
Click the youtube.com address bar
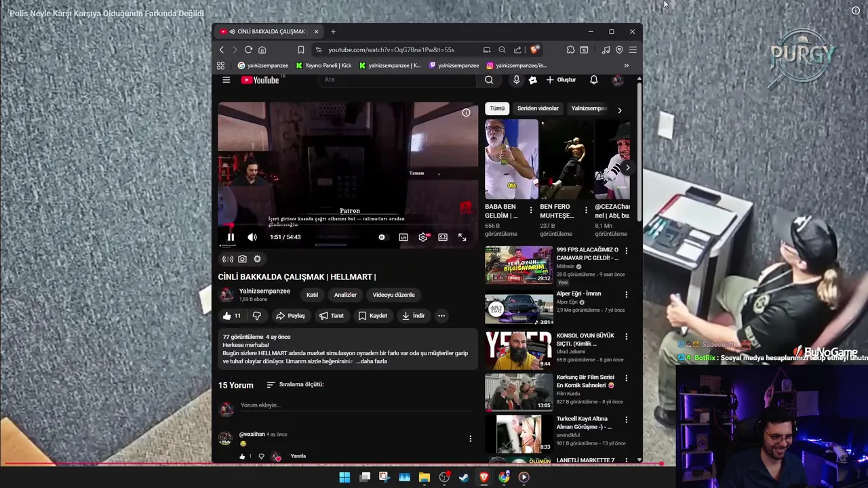391,49
